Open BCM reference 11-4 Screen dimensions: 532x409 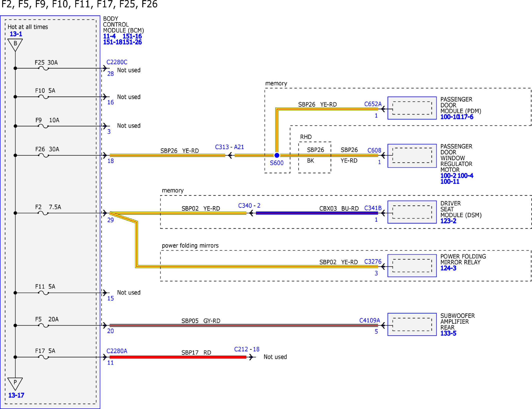(109, 36)
